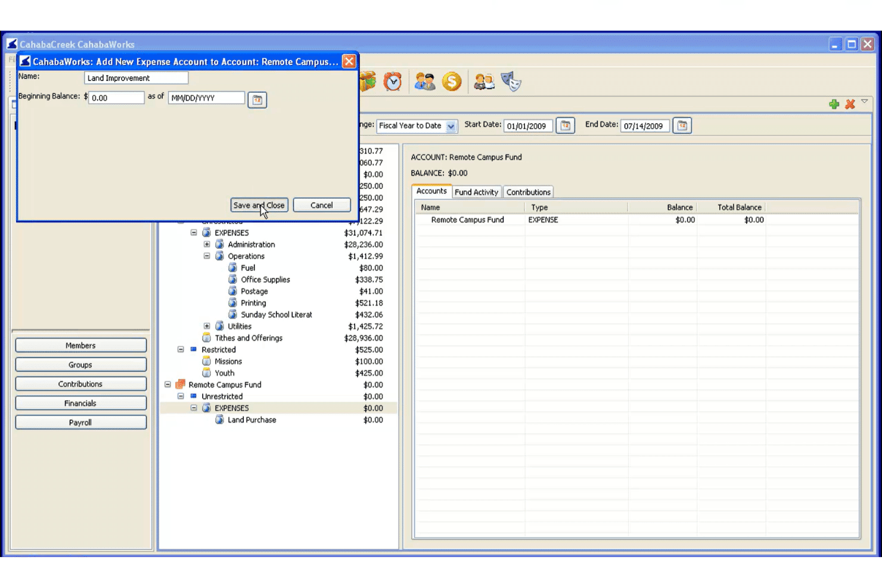Switch to the Accounts tab
This screenshot has width=882, height=588.
pyautogui.click(x=431, y=191)
